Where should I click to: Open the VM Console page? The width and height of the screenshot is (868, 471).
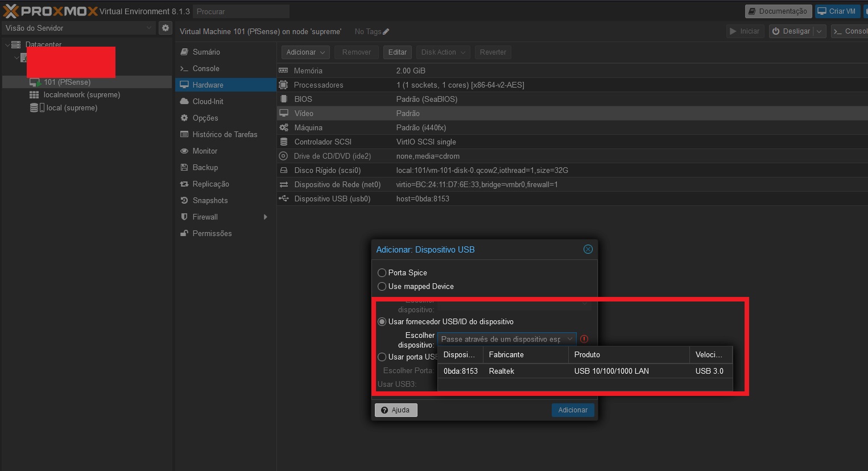click(x=225, y=68)
